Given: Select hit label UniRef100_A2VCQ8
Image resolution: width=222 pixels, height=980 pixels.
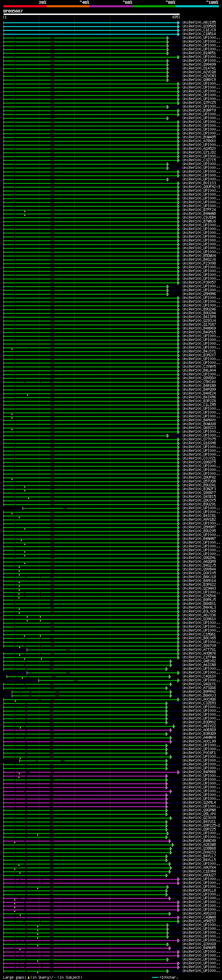Looking at the screenshot, I should (x=199, y=72).
